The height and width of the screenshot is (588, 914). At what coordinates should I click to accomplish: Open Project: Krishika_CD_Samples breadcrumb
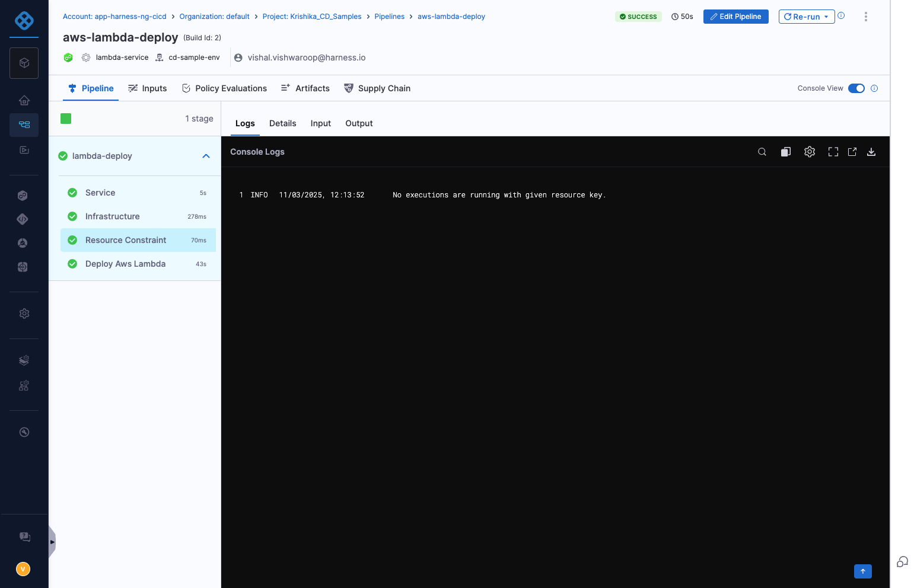click(312, 17)
